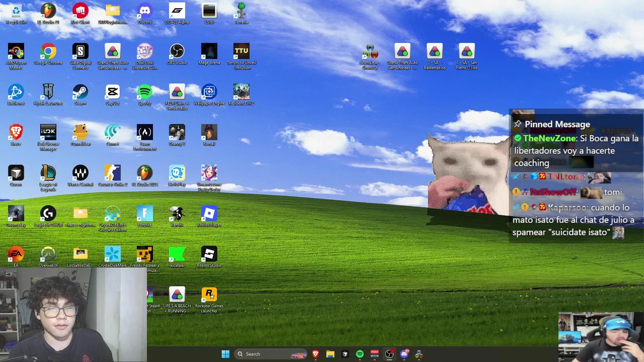
Task: Select the Exam Environment shortcut
Action: (145, 137)
